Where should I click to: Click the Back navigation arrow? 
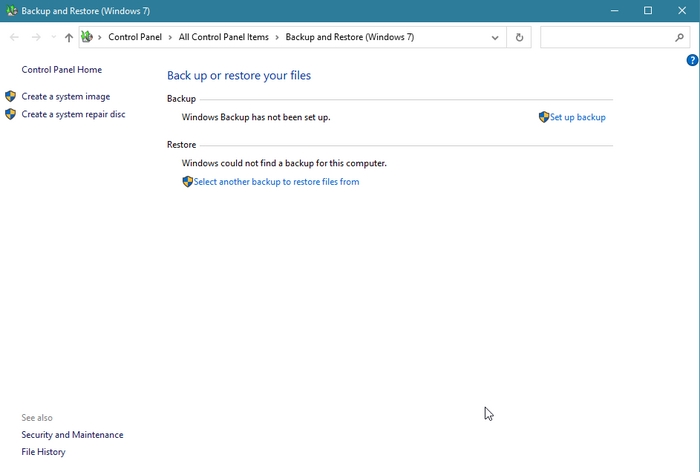[14, 37]
